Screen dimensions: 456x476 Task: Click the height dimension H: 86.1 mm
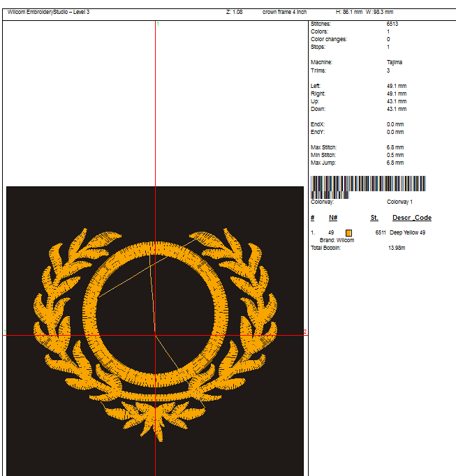tap(349, 12)
